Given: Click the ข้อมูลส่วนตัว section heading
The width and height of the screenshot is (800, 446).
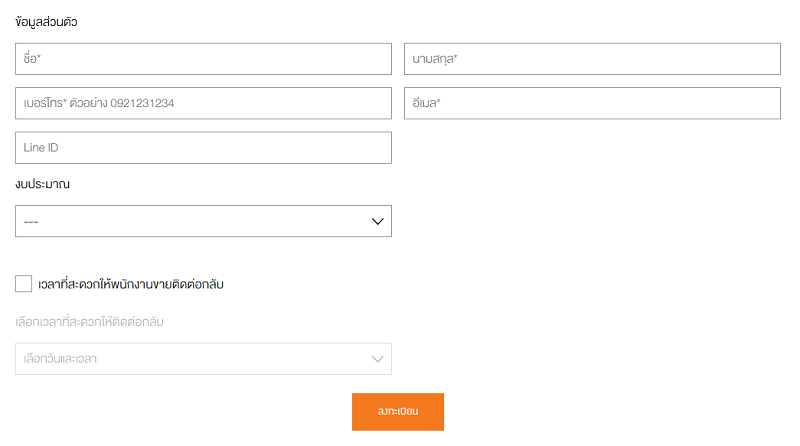Looking at the screenshot, I should point(46,22).
